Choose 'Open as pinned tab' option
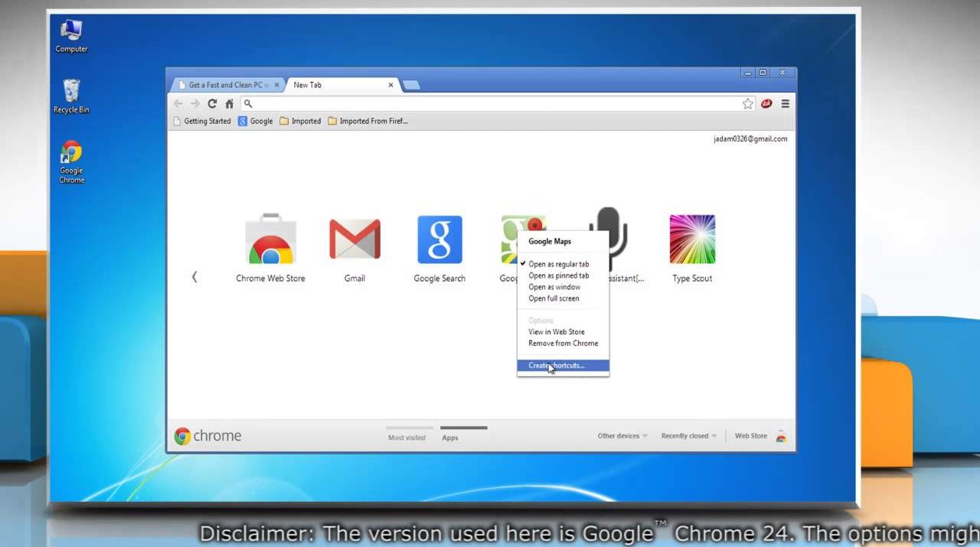 coord(558,275)
